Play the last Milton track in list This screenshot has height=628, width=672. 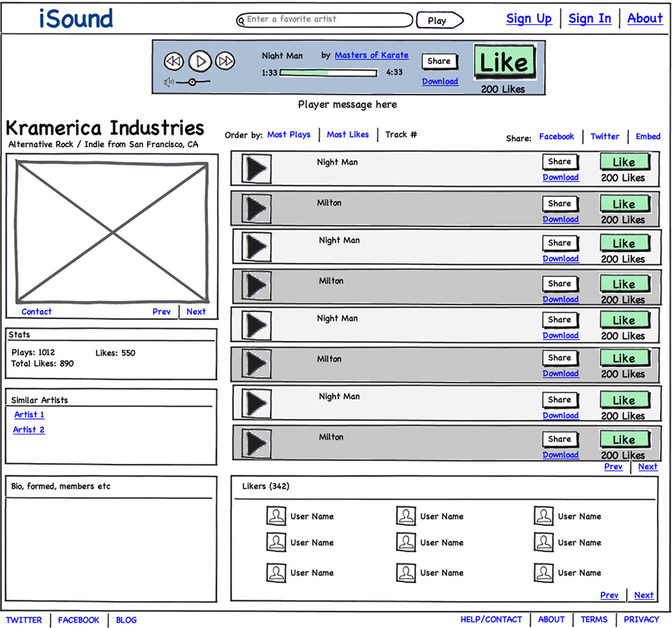coord(257,444)
